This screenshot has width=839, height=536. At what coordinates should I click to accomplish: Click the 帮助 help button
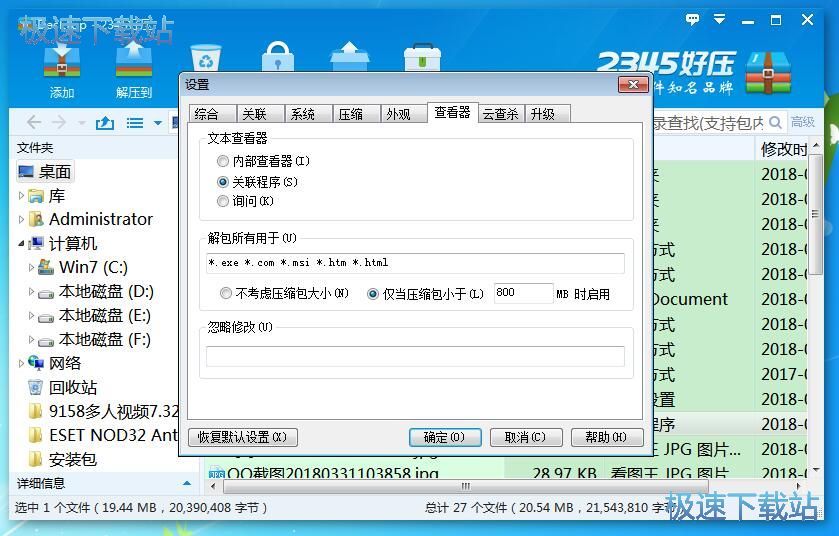tap(606, 437)
